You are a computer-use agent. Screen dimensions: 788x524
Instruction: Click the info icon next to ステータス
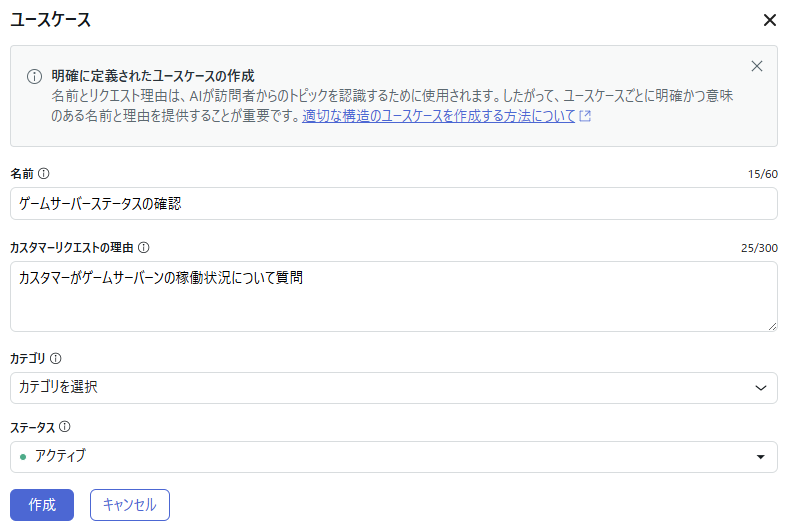(x=65, y=427)
